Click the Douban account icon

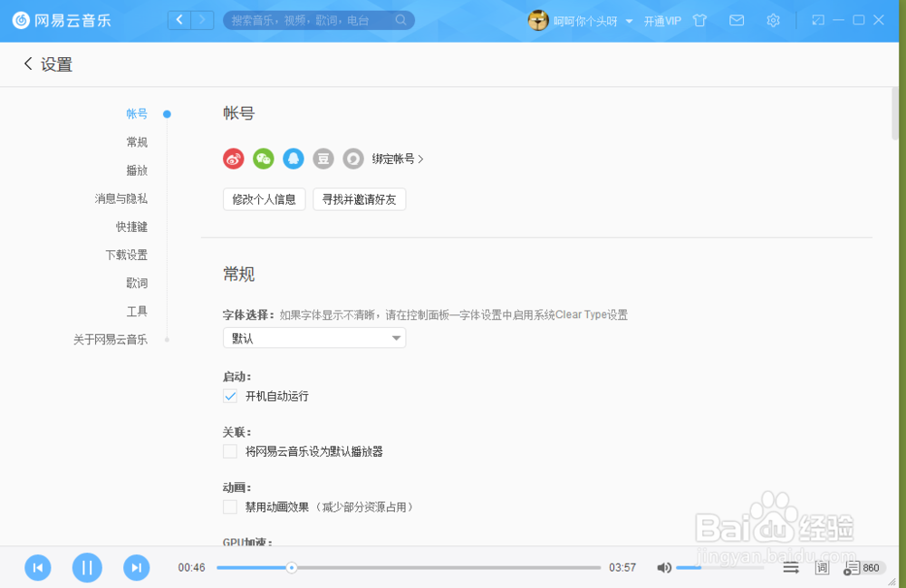pyautogui.click(x=323, y=159)
